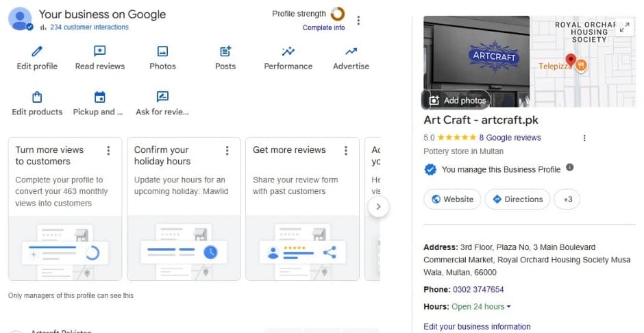Open Pickup and delivery calendar icon

pyautogui.click(x=100, y=97)
